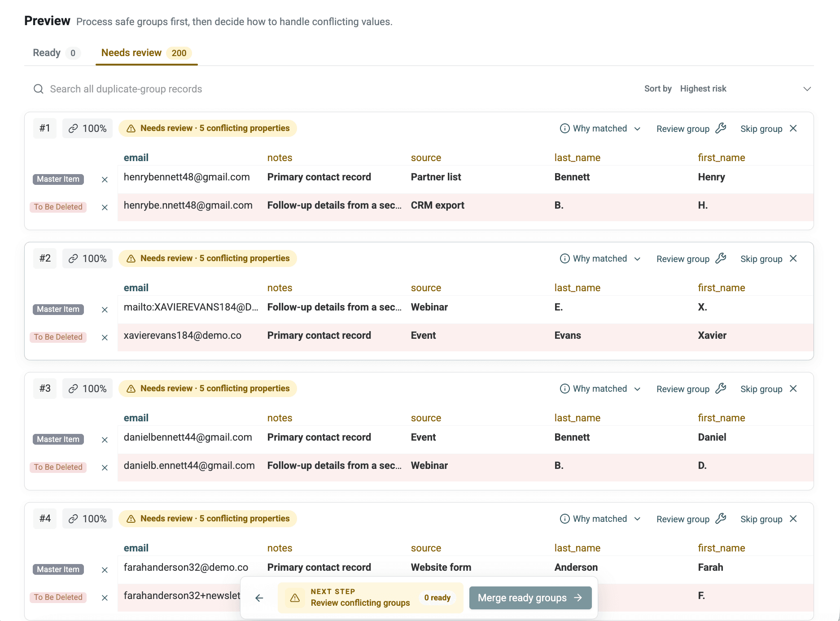The height and width of the screenshot is (621, 840).
Task: Click the warning icon in Next Step banner
Action: coord(295,598)
